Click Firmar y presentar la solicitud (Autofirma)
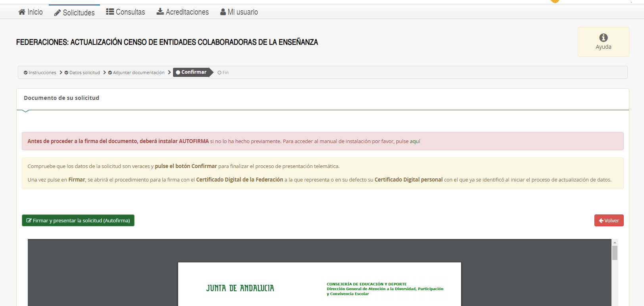The height and width of the screenshot is (306, 644). tap(78, 220)
